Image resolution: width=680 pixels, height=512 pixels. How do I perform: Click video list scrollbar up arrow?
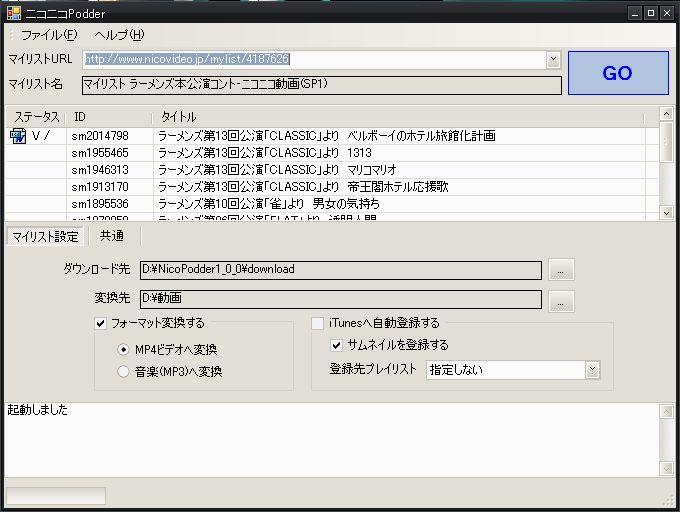coord(666,114)
